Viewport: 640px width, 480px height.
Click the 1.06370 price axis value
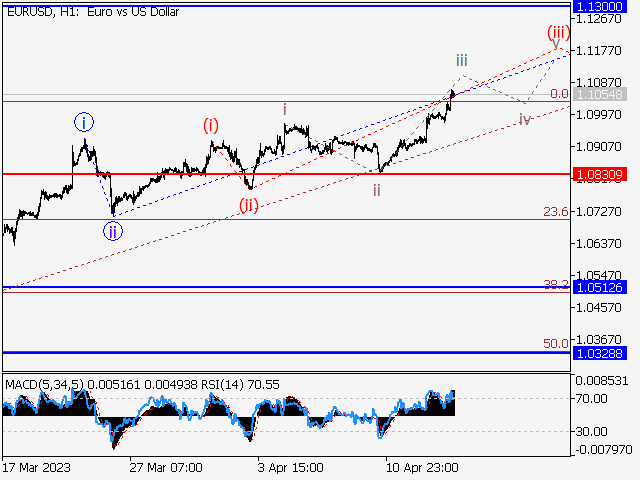[x=598, y=243]
